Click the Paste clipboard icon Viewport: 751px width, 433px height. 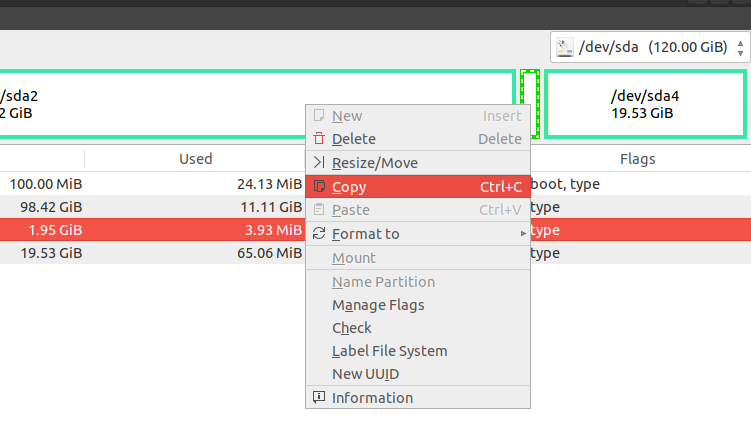click(x=319, y=209)
